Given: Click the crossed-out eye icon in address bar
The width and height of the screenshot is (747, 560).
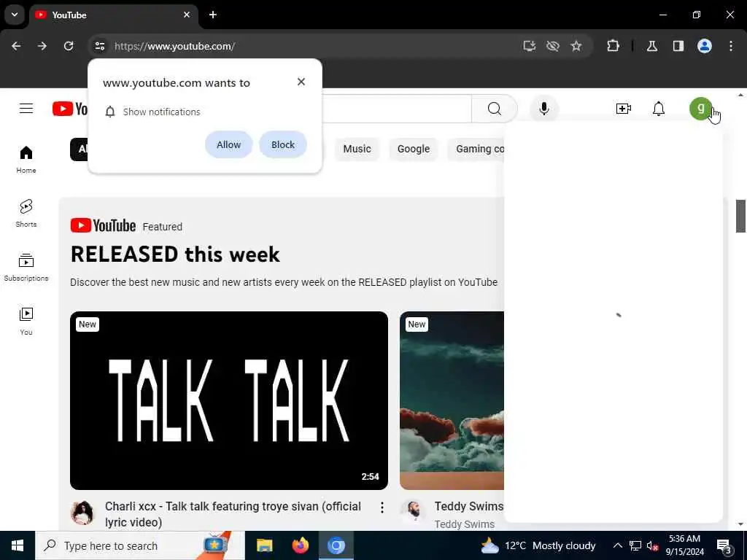Looking at the screenshot, I should click(553, 46).
